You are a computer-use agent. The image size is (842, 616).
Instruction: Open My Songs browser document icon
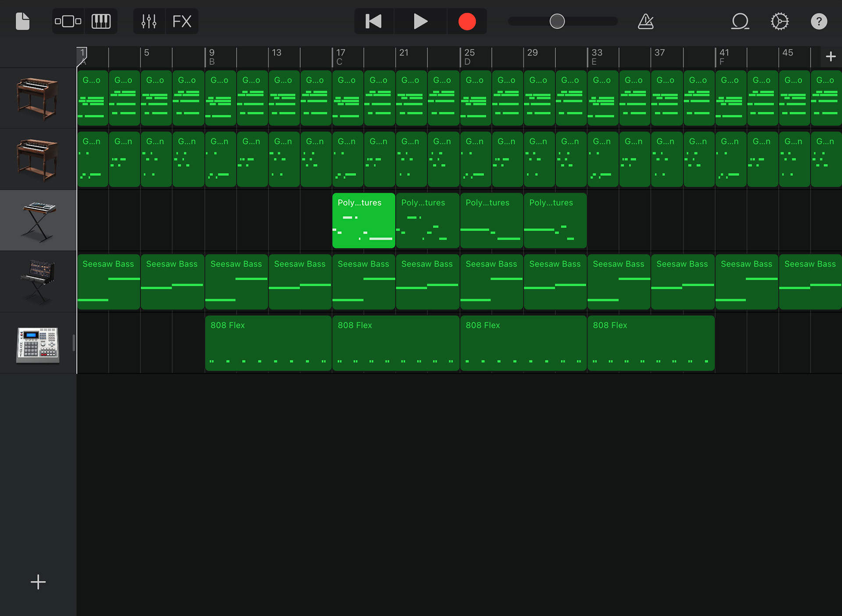point(22,21)
